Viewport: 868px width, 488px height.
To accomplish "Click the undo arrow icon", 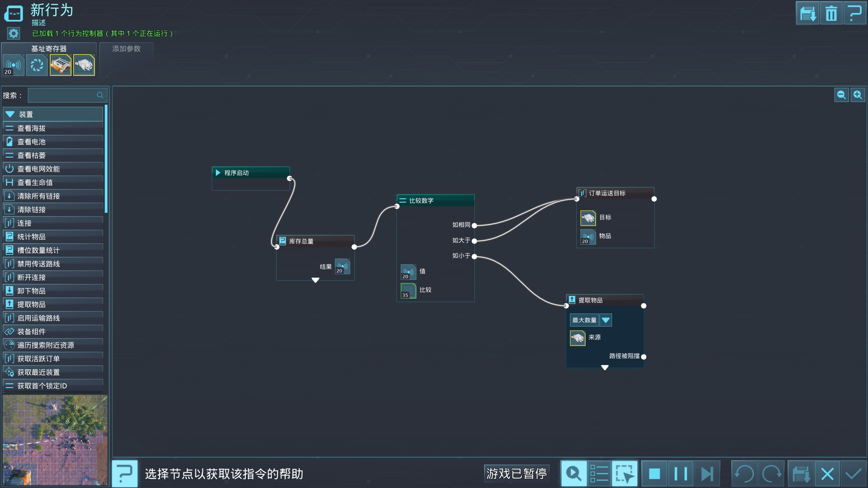I will (744, 473).
